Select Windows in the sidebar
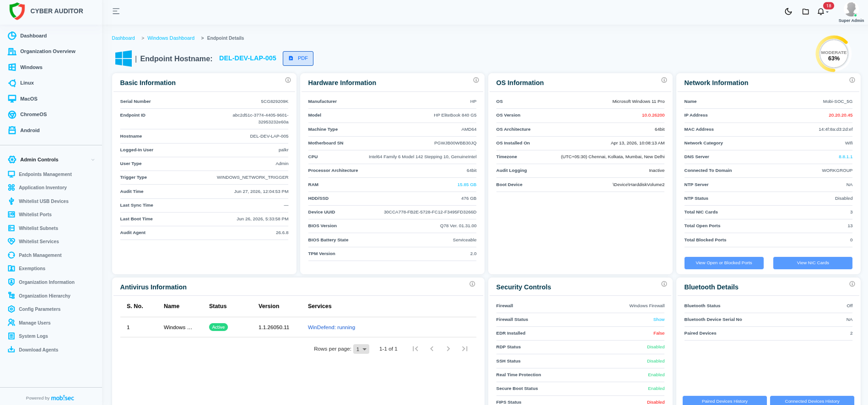This screenshot has height=405, width=868. coord(31,67)
